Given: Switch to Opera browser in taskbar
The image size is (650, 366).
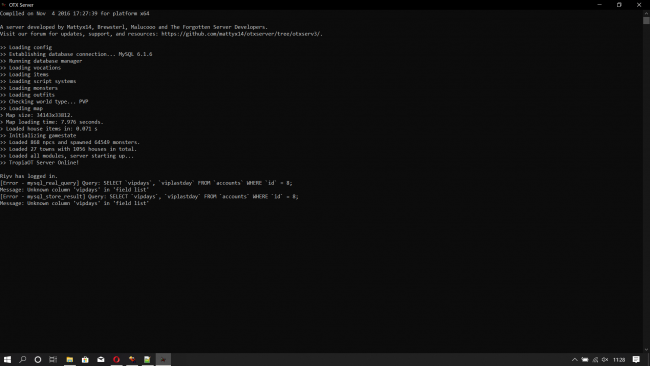Looking at the screenshot, I should (x=116, y=359).
